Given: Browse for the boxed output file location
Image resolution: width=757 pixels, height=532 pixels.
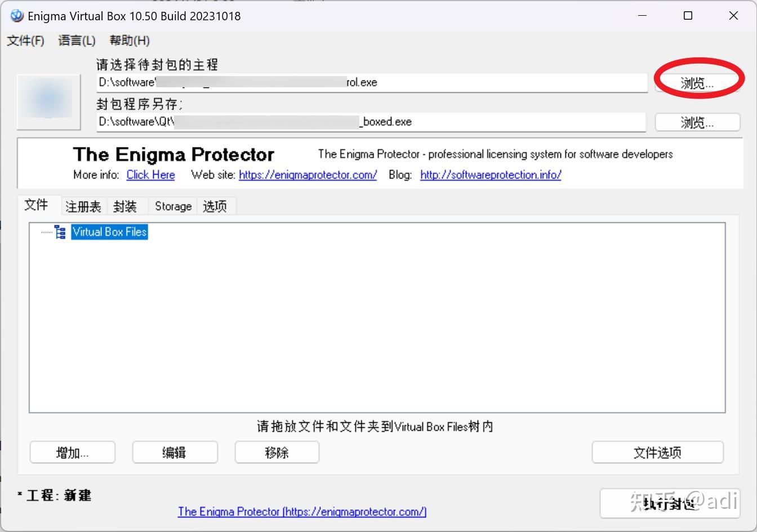Looking at the screenshot, I should tap(697, 122).
